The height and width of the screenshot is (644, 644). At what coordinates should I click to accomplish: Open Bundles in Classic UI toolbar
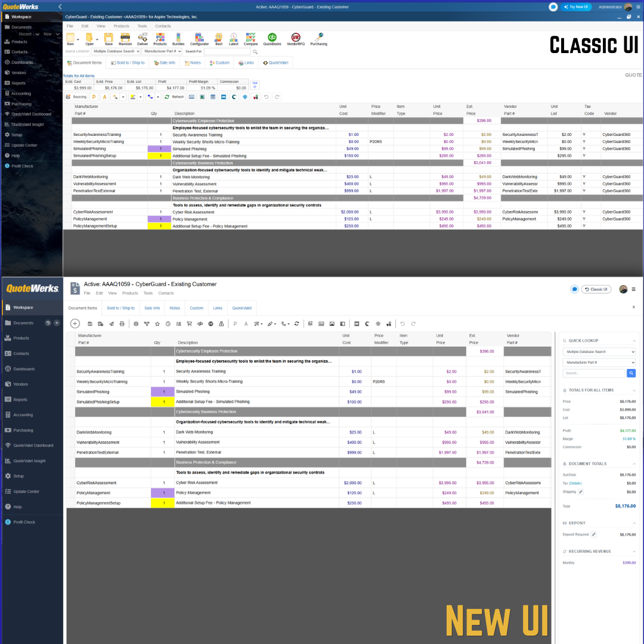pyautogui.click(x=178, y=39)
